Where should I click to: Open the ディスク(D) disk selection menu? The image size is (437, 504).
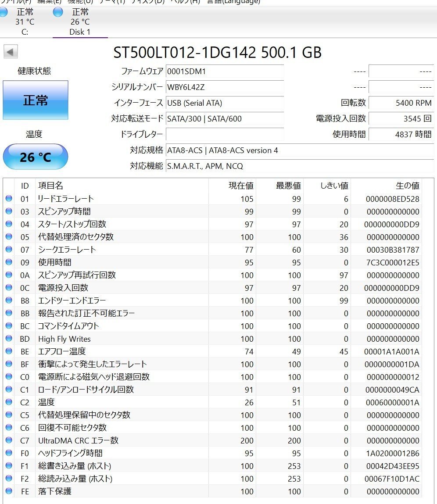148,2
